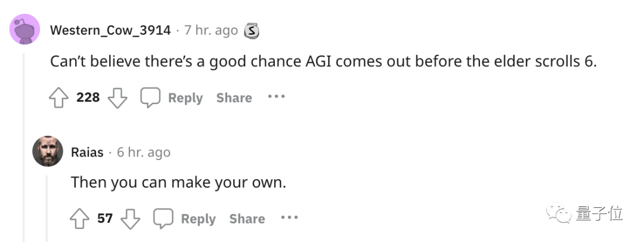Click Western_Cow_3914's snoo avatar

click(25, 30)
